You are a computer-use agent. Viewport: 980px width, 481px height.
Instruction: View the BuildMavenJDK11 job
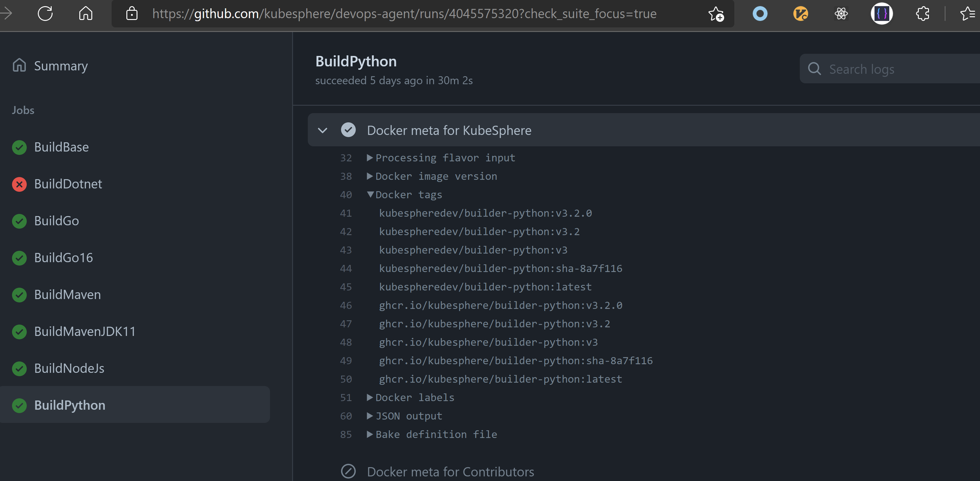click(85, 331)
